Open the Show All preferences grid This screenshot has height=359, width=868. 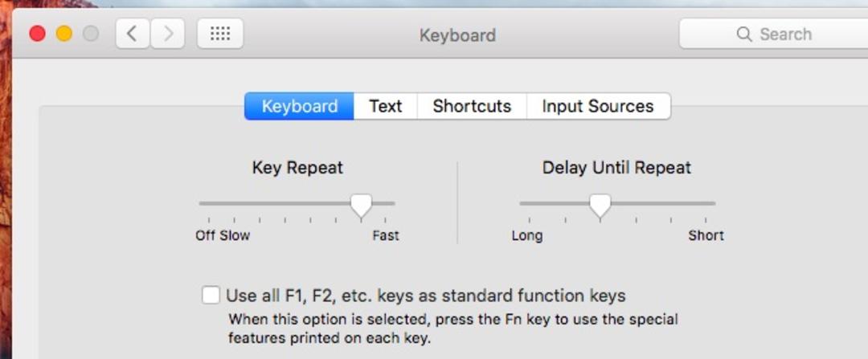pyautogui.click(x=220, y=34)
